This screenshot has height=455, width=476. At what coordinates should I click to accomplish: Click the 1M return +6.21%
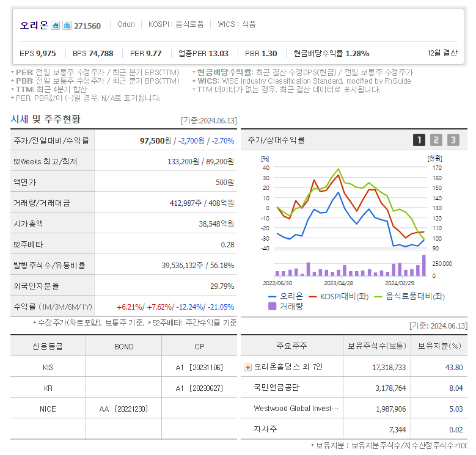click(x=130, y=307)
